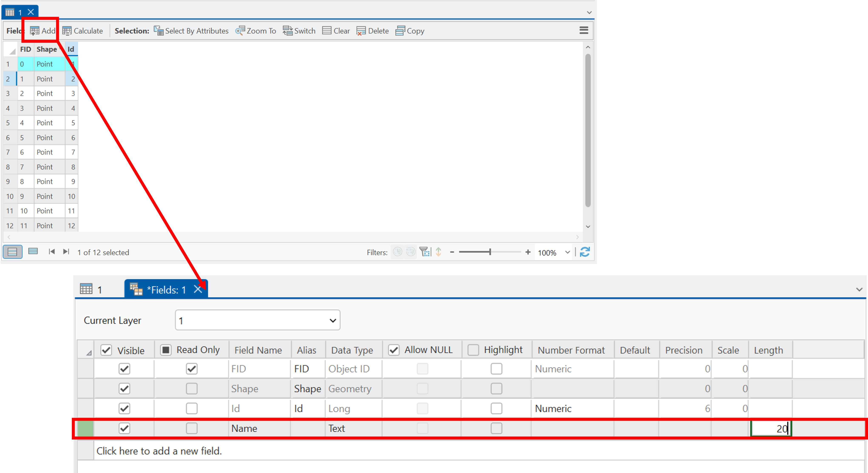Go to last record
The height and width of the screenshot is (473, 868).
pos(66,251)
